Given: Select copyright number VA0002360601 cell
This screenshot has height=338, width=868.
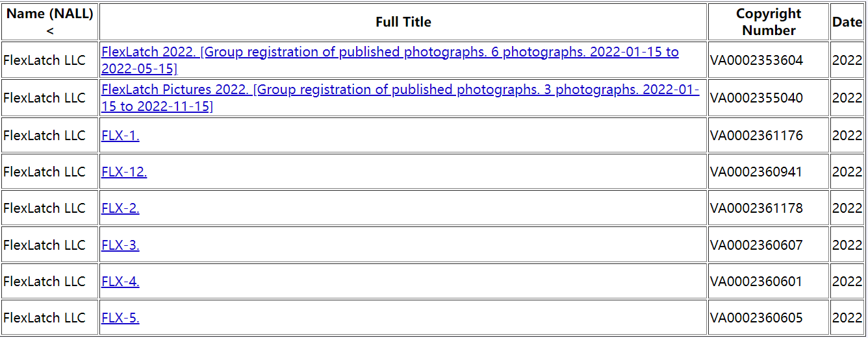Looking at the screenshot, I should tap(769, 282).
